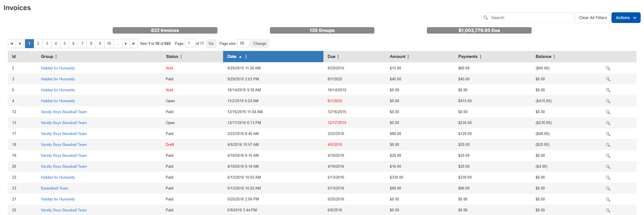View details of invoice 2 magnifier icon
This screenshot has width=644, height=215.
point(608,68)
